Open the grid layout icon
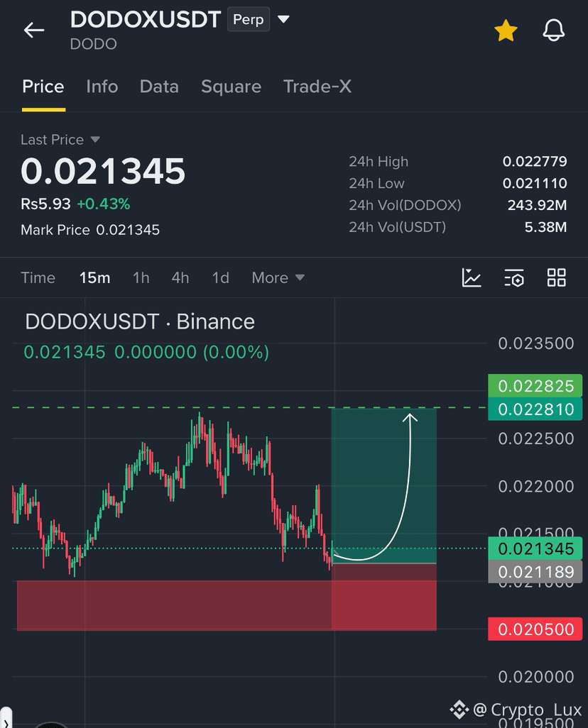The width and height of the screenshot is (588, 728). pos(556,277)
